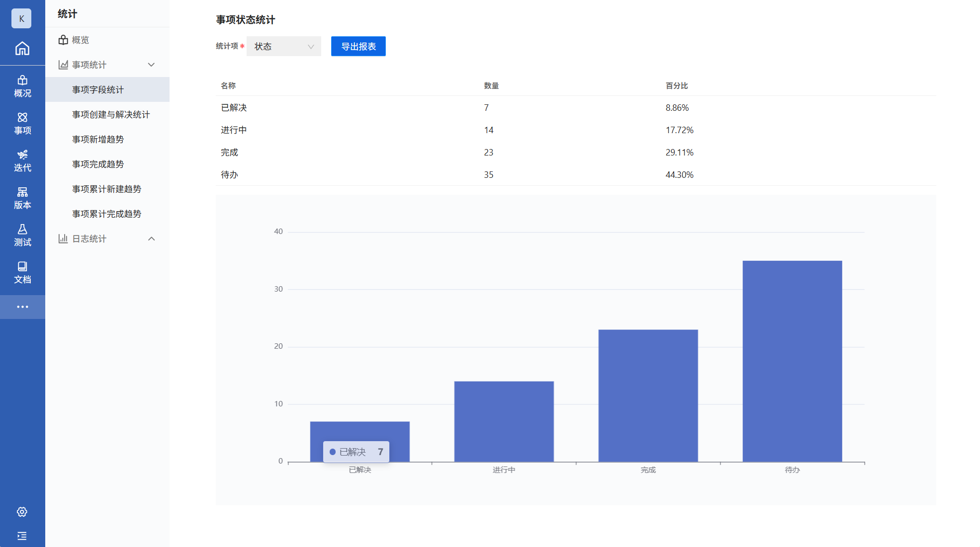Click the 待办 bar in chart
This screenshot has height=547, width=980.
coord(792,361)
